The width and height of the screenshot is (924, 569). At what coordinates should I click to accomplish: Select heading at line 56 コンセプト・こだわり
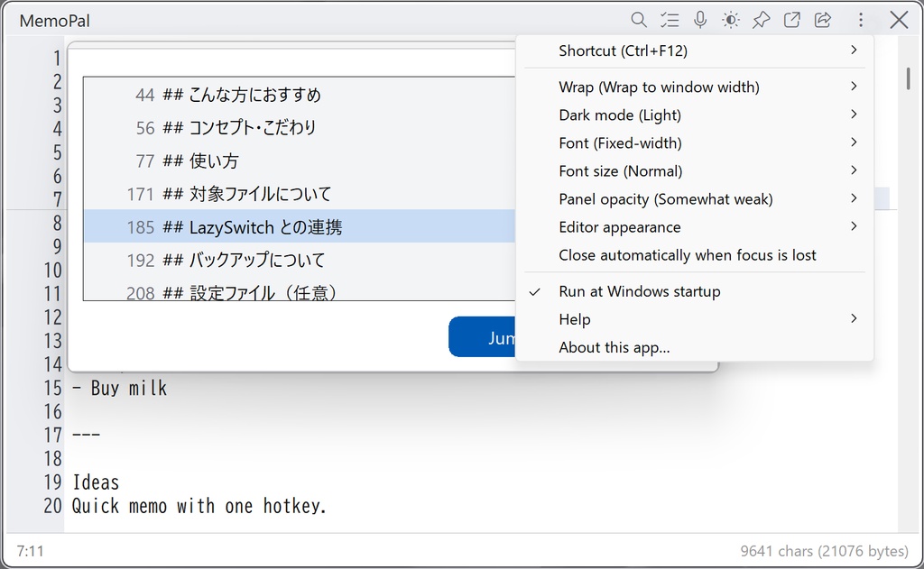click(300, 128)
